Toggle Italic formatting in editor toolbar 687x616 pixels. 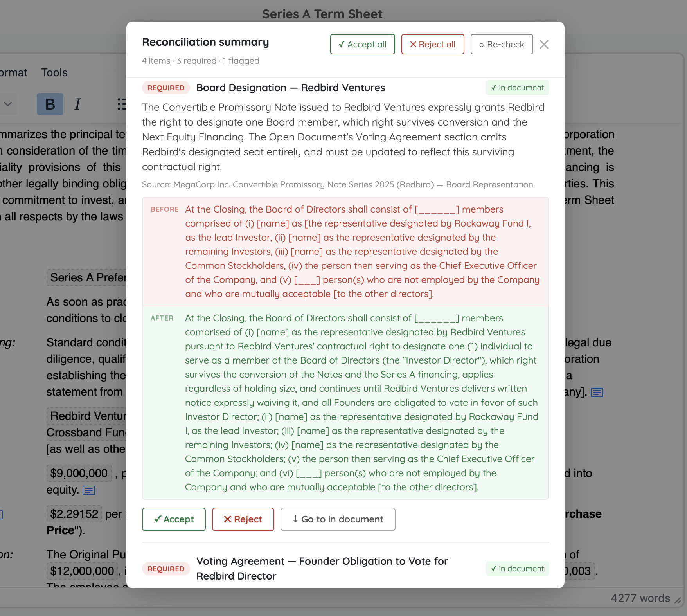[77, 104]
